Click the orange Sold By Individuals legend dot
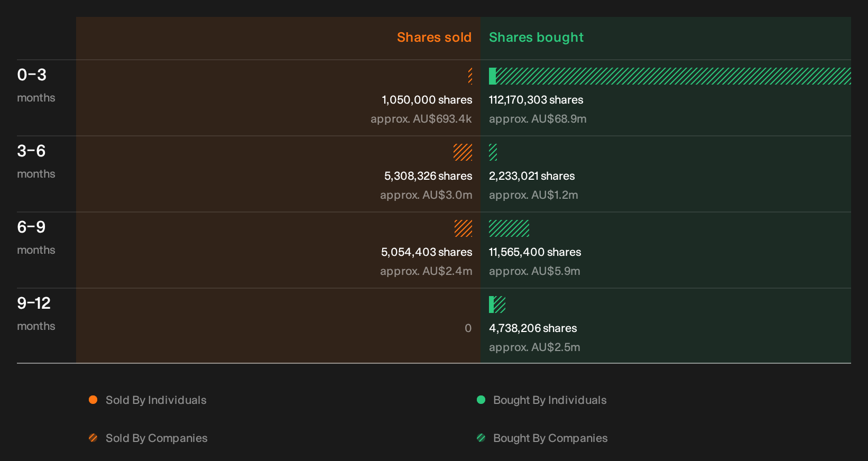Image resolution: width=868 pixels, height=461 pixels. pyautogui.click(x=93, y=400)
